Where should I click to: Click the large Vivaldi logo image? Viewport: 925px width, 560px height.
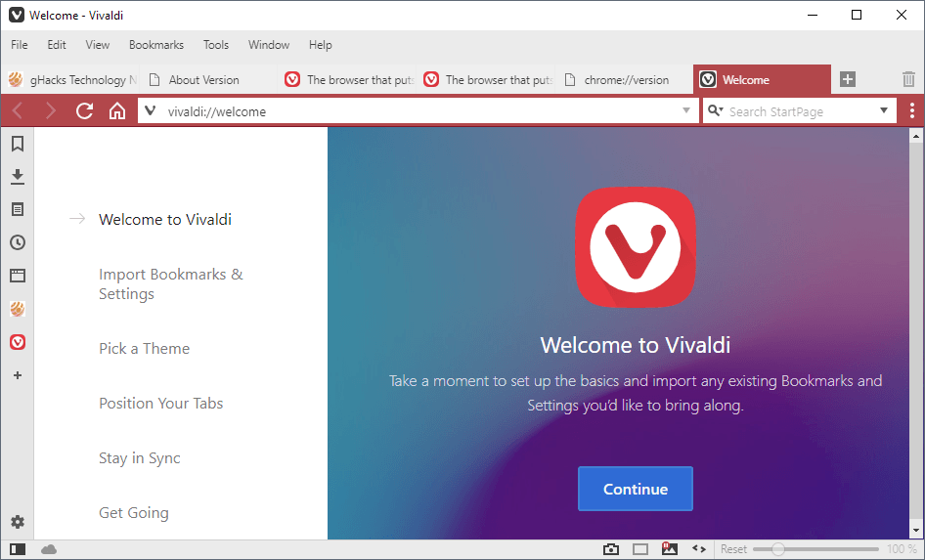tap(636, 247)
